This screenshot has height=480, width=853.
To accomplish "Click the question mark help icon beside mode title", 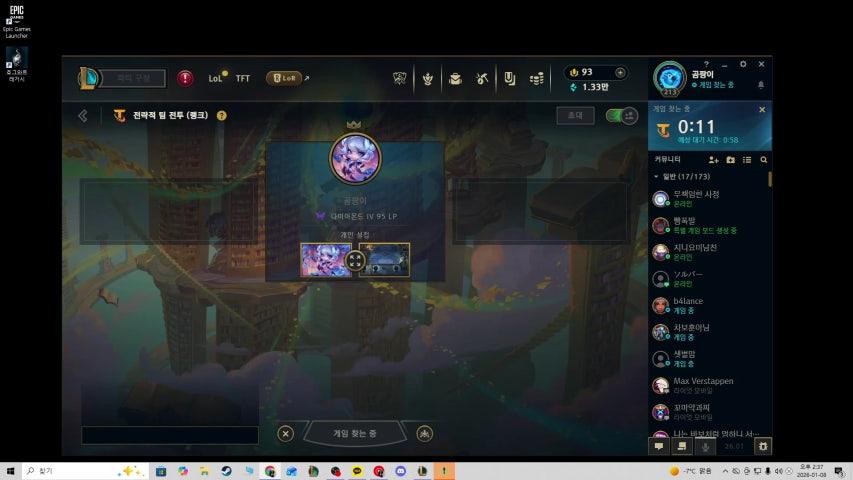I will click(221, 115).
